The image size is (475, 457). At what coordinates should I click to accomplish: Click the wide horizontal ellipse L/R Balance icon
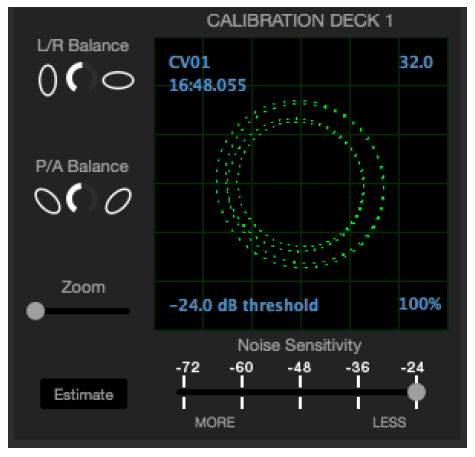(x=118, y=80)
